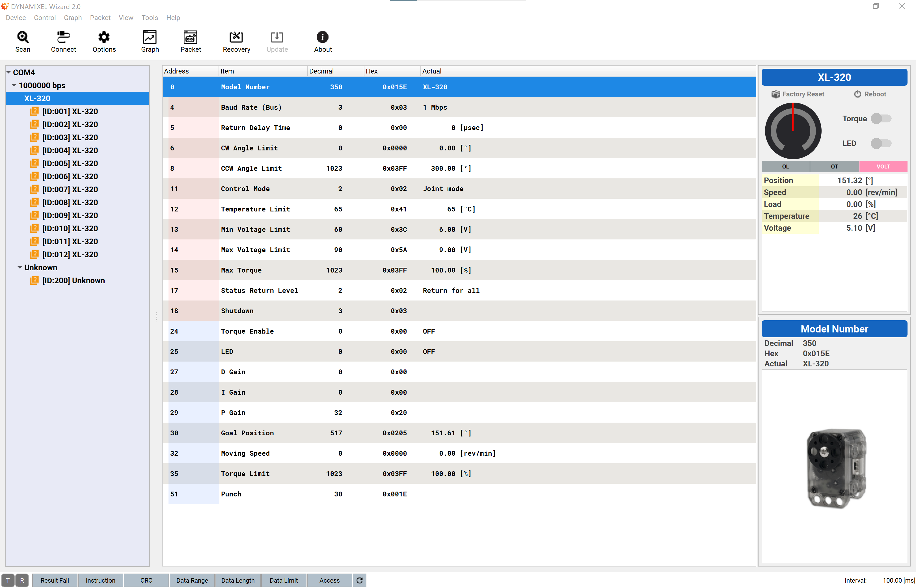Click the Scan toolbar icon
The width and height of the screenshot is (916, 588).
click(x=23, y=41)
